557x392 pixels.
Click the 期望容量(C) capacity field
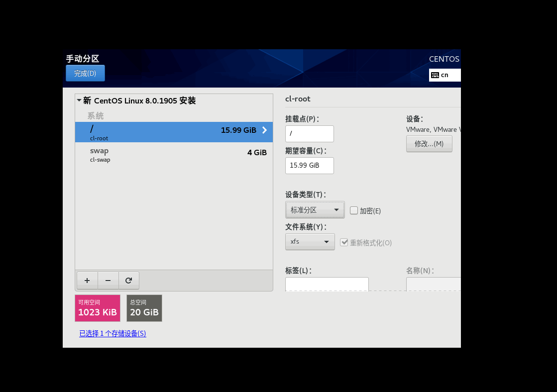coord(309,165)
